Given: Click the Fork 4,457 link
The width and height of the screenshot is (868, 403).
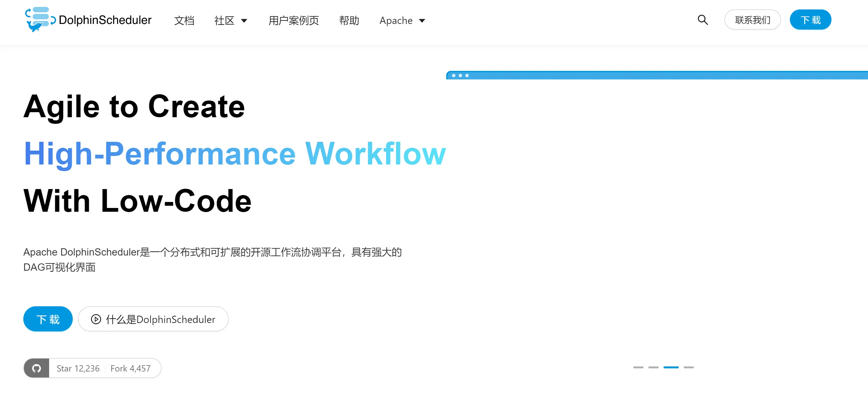Looking at the screenshot, I should [x=130, y=368].
